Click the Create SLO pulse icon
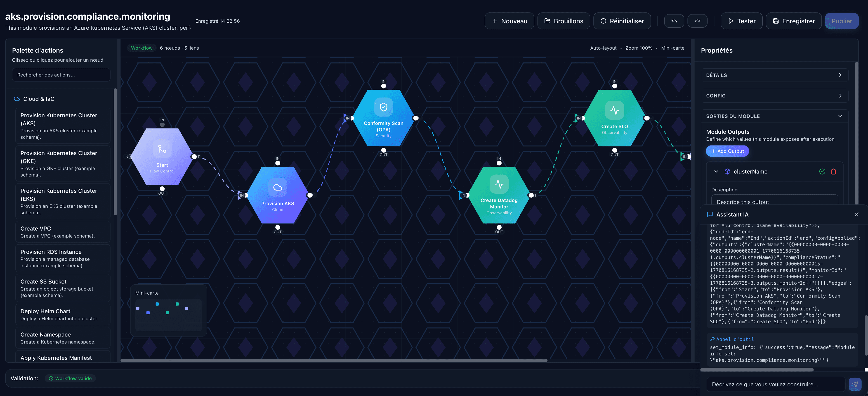868x396 pixels. (615, 110)
